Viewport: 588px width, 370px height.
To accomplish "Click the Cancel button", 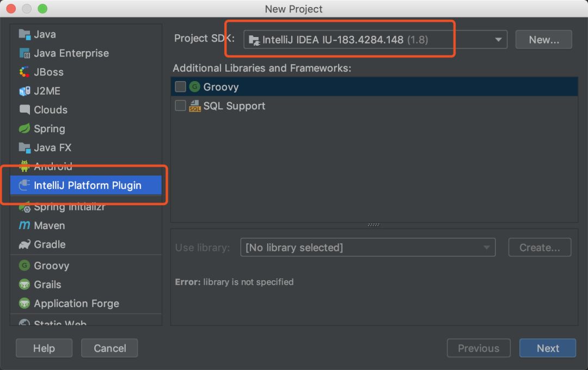I will tap(109, 348).
